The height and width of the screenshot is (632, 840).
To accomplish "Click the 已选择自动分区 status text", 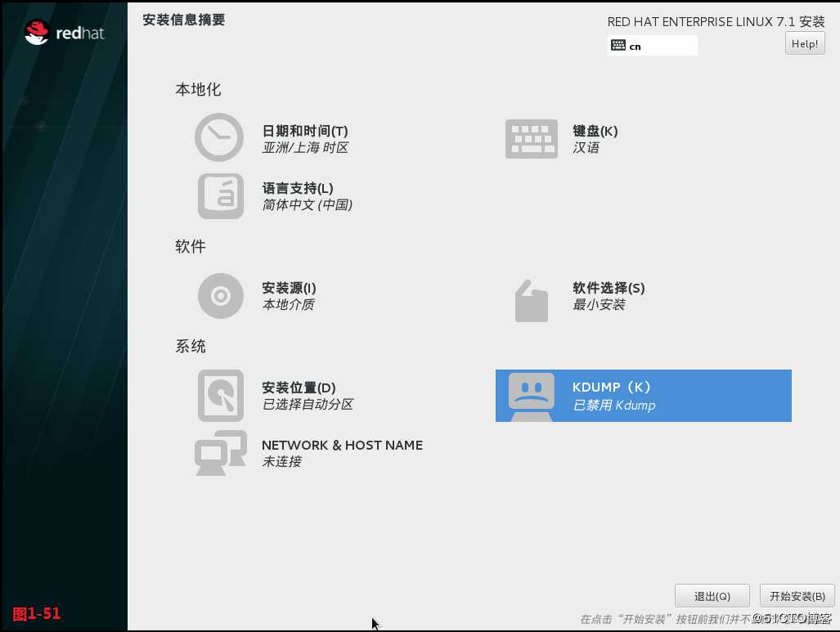I will click(308, 404).
